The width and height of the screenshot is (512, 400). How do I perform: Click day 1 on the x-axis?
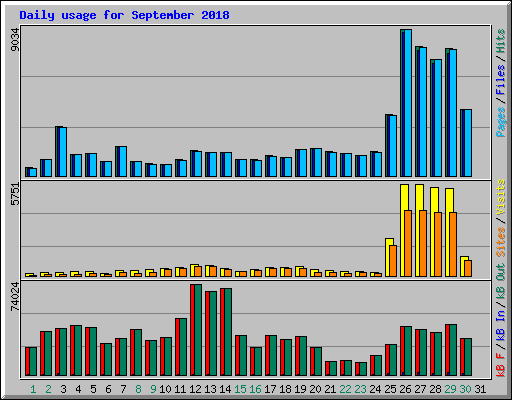[33, 389]
